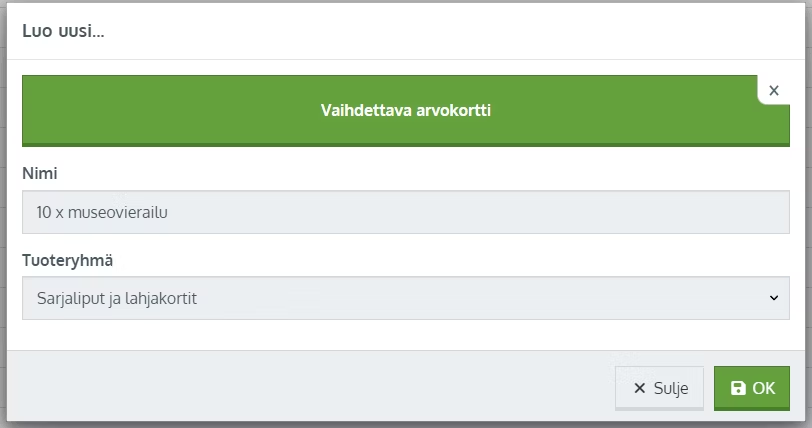Click the X icon inside the Sulje button
This screenshot has height=428, width=812.
click(x=640, y=388)
